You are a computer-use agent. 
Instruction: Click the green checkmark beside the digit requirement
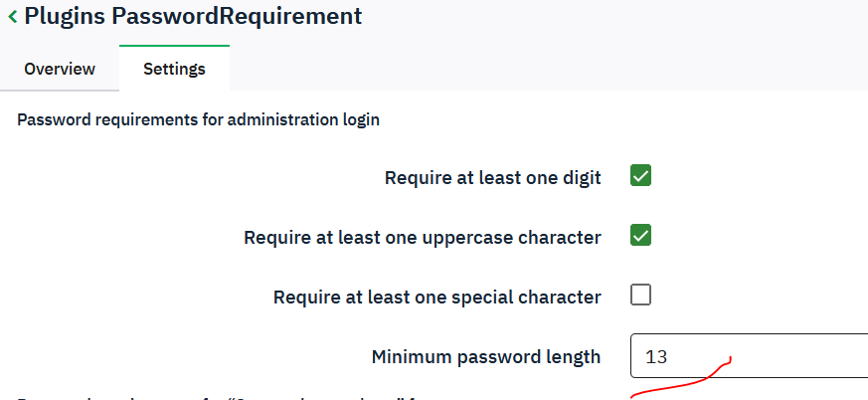click(641, 177)
